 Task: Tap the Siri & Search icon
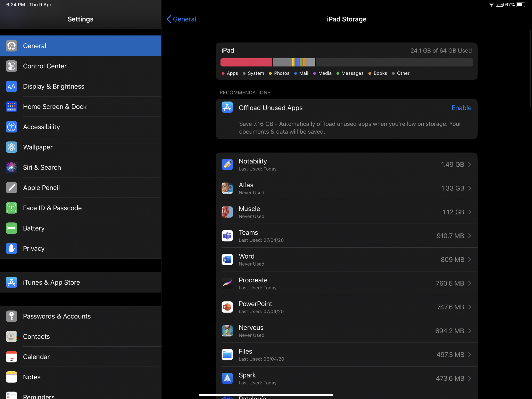coord(11,168)
